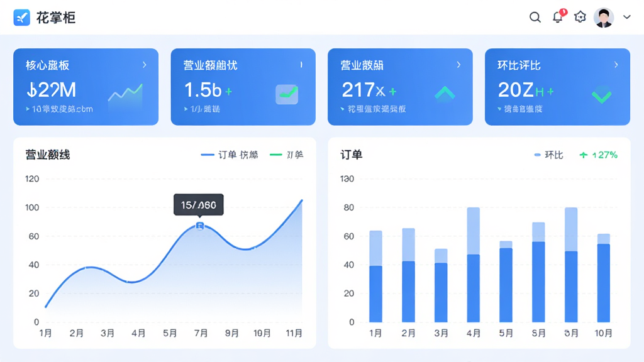
Task: Expand the small triangle below 217x value
Action: [x=343, y=109]
